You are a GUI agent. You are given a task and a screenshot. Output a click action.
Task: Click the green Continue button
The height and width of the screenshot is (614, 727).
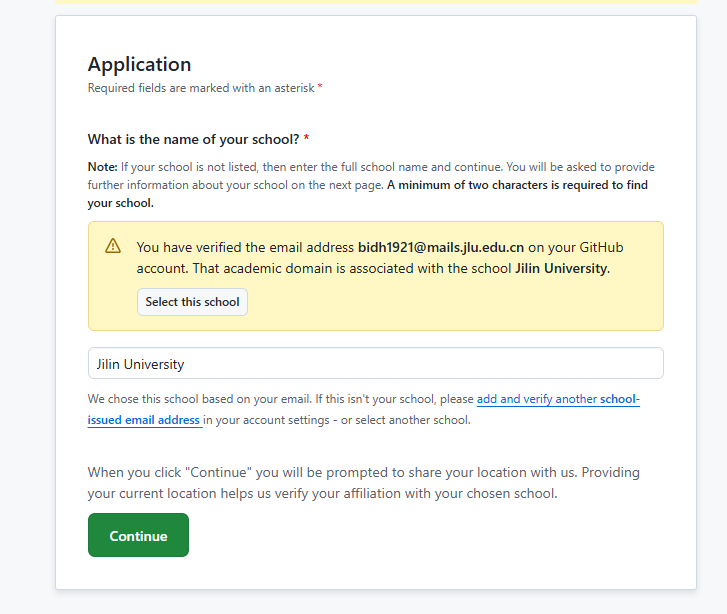(x=138, y=535)
